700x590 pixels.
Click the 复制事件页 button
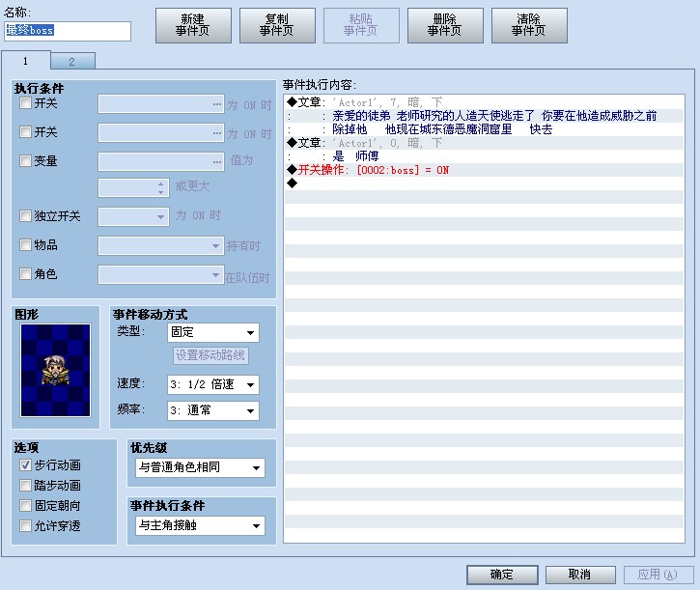point(277,25)
